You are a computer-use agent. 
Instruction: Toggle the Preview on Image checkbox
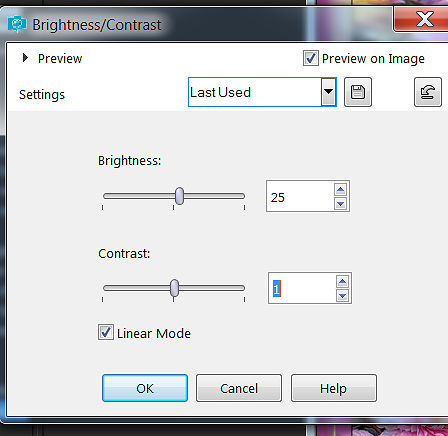click(x=311, y=58)
